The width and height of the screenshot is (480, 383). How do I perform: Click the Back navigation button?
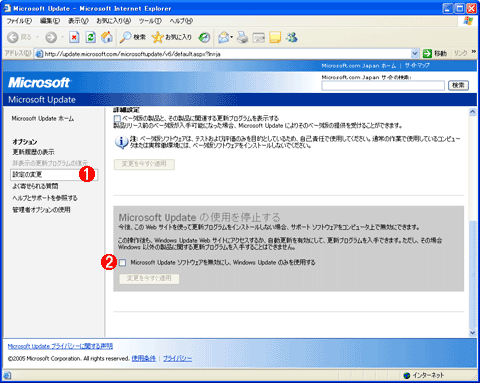pos(19,37)
